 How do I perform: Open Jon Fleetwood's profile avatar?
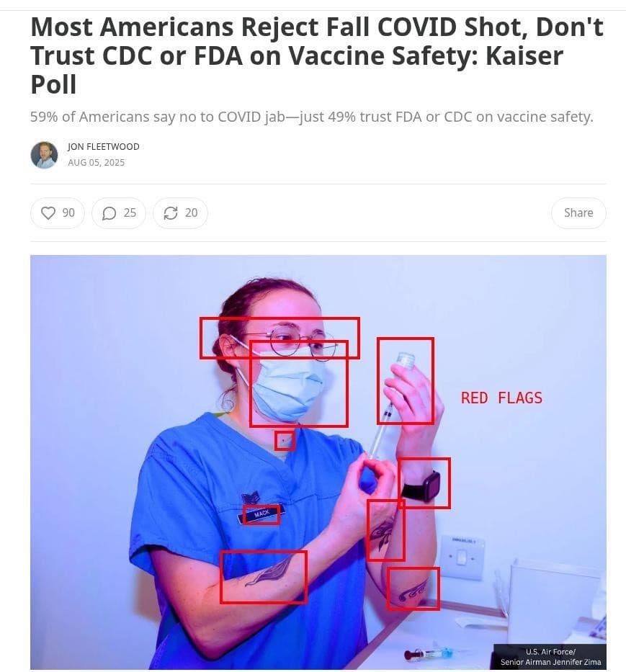[x=44, y=155]
